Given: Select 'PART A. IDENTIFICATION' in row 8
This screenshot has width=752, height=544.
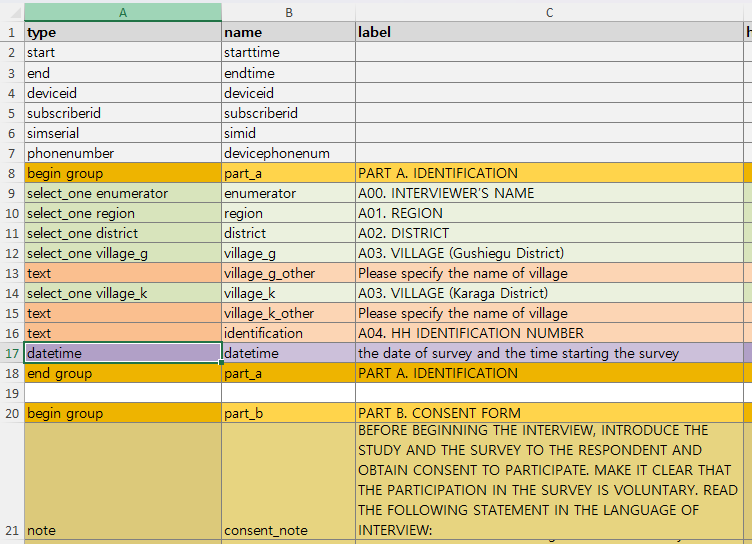Looking at the screenshot, I should (x=550, y=173).
